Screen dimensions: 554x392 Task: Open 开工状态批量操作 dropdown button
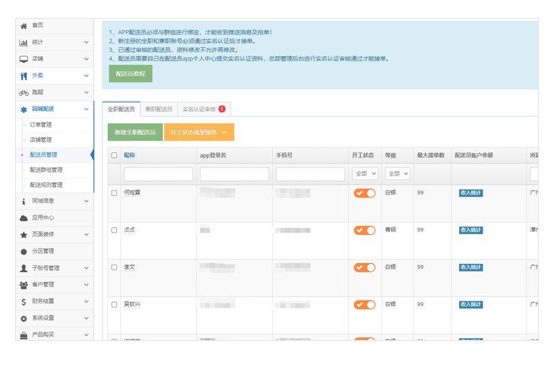pos(199,132)
